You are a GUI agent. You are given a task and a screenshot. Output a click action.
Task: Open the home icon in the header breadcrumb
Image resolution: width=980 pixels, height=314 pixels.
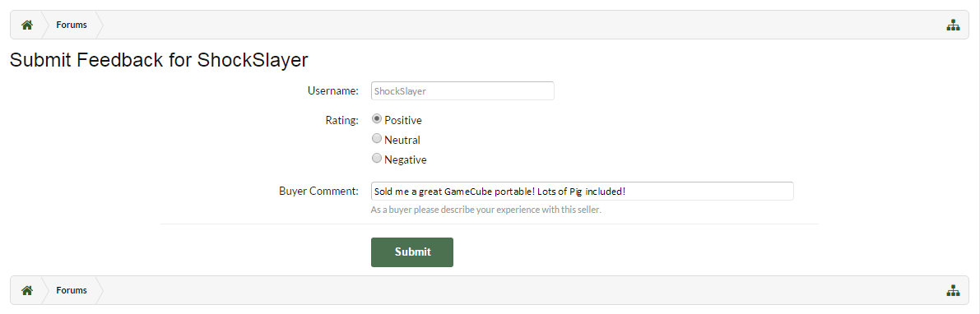[x=27, y=25]
